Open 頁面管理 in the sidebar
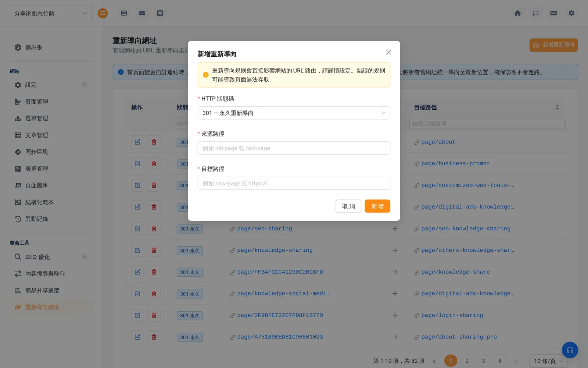 point(51,102)
